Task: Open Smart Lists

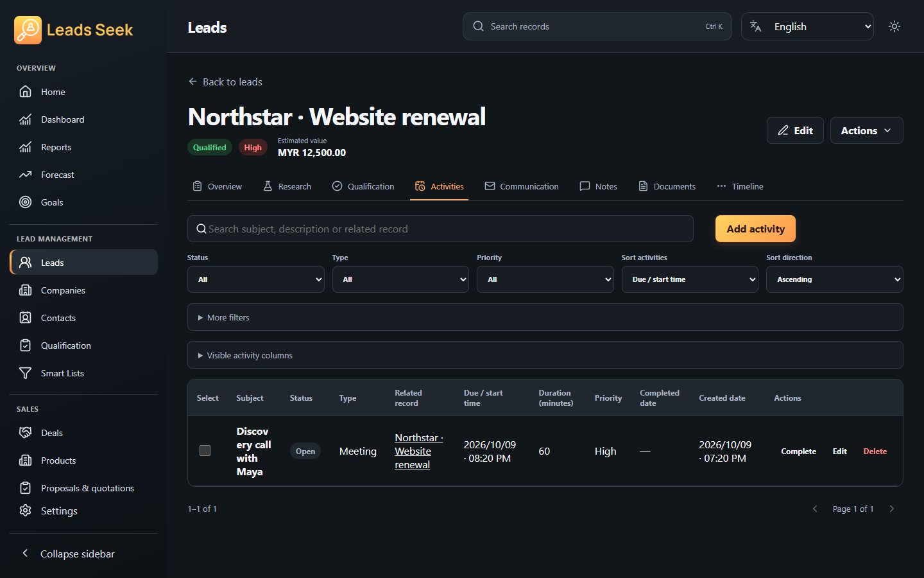Action: (x=83, y=373)
